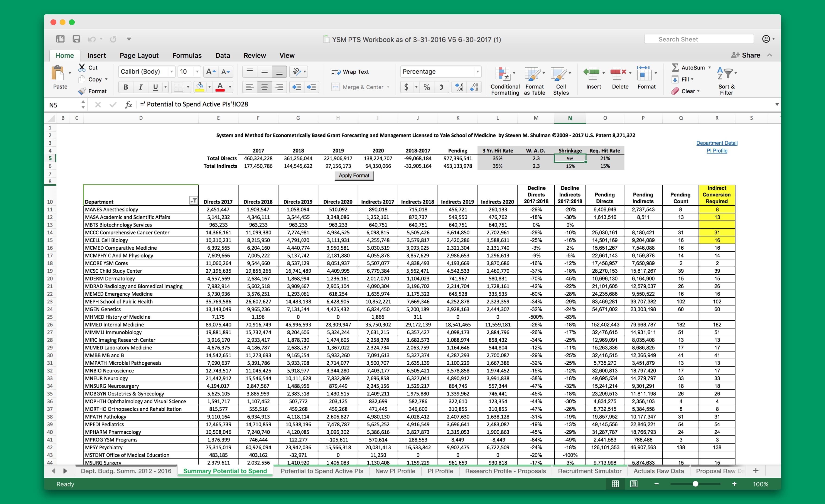
Task: Open the Department Detail link
Action: click(717, 143)
